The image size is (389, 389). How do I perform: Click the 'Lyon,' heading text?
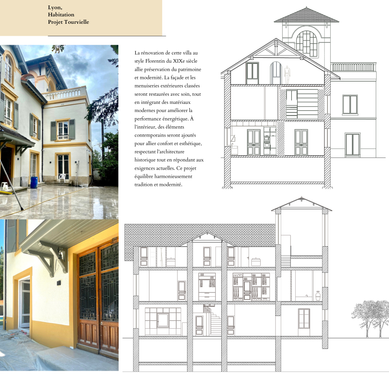pyautogui.click(x=55, y=7)
